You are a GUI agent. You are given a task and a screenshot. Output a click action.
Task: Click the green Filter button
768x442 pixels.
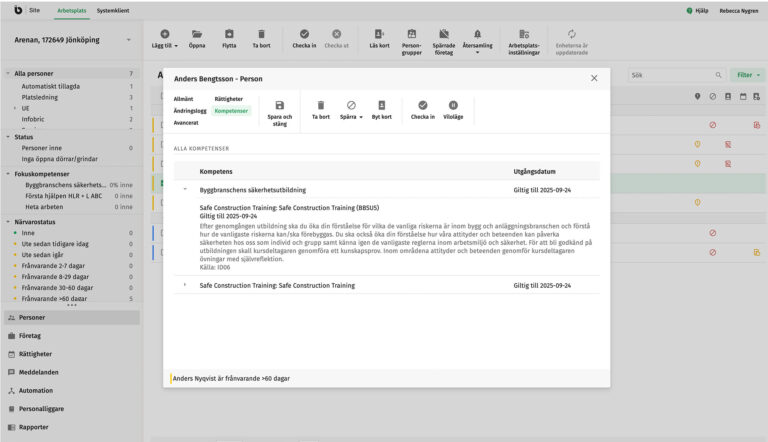pos(746,75)
